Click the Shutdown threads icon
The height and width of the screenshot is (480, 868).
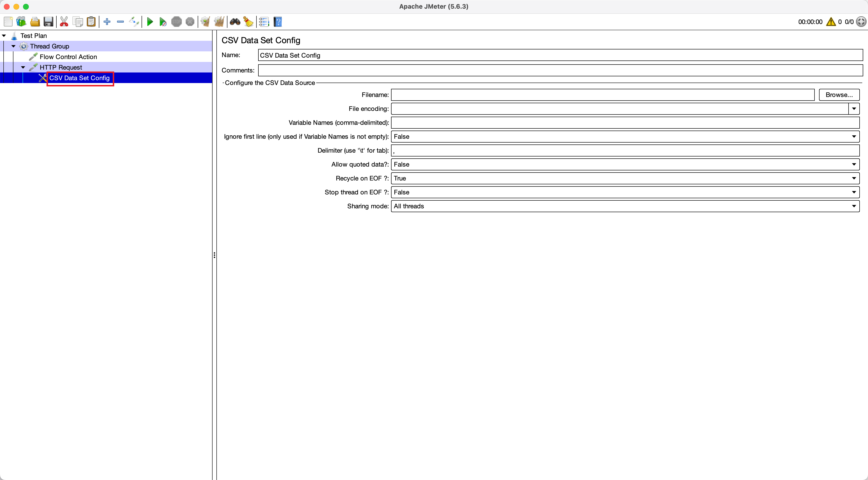pyautogui.click(x=190, y=22)
